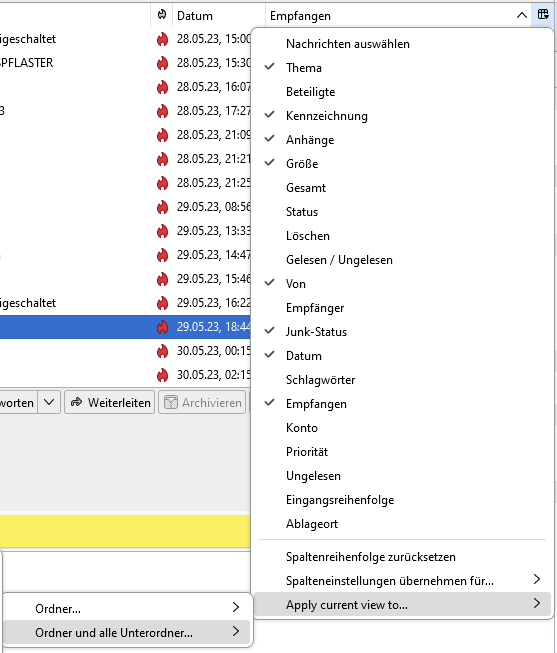Viewport: 557px width, 653px height.
Task: Click the Weiterleiten button
Action: pos(110,402)
